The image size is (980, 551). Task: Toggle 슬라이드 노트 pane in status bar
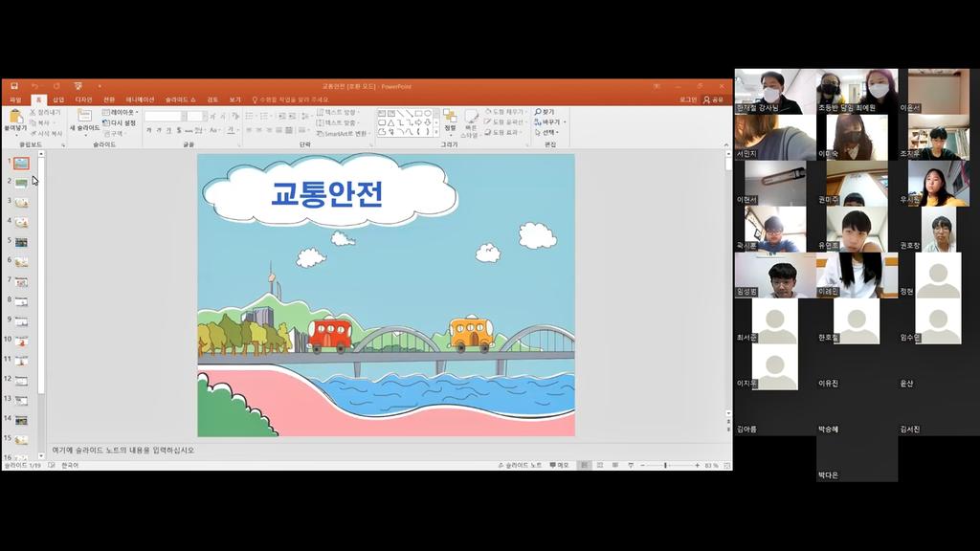pyautogui.click(x=520, y=466)
